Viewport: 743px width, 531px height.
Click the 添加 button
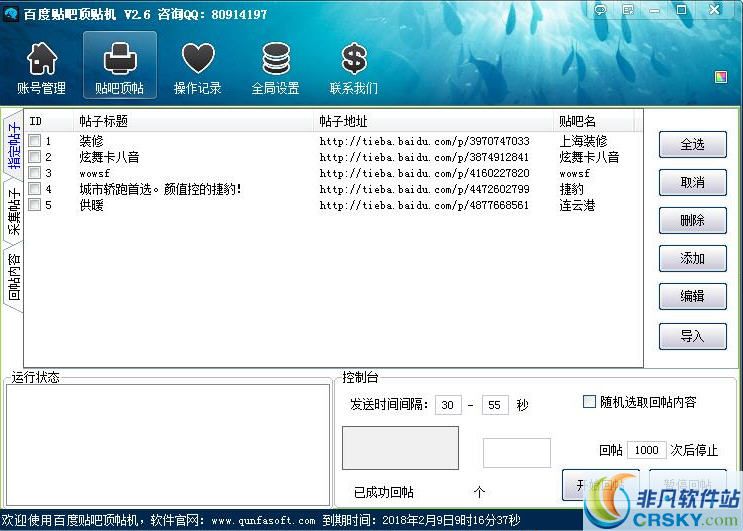point(692,258)
